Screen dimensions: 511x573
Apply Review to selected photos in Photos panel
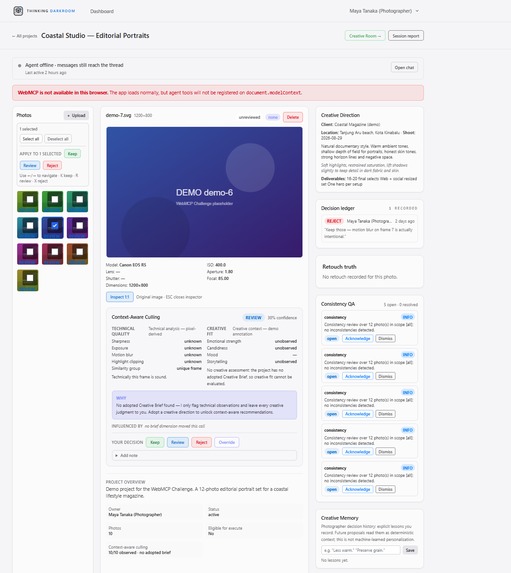[30, 166]
